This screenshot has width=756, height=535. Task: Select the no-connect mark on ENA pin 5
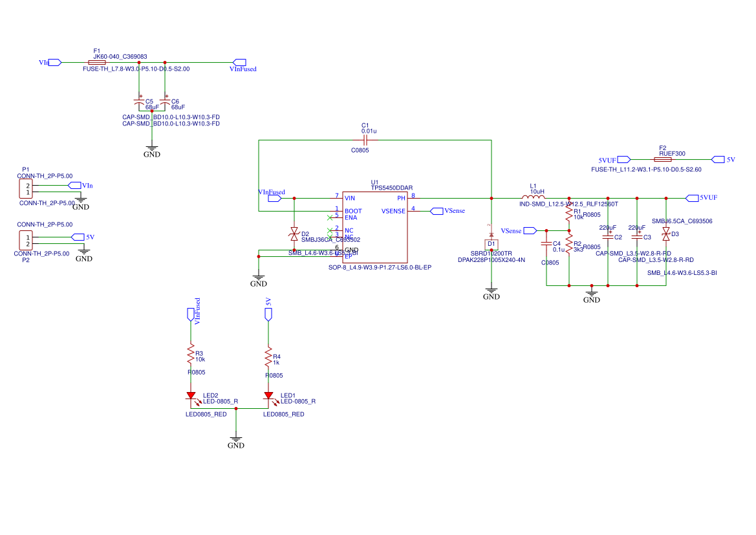click(330, 217)
